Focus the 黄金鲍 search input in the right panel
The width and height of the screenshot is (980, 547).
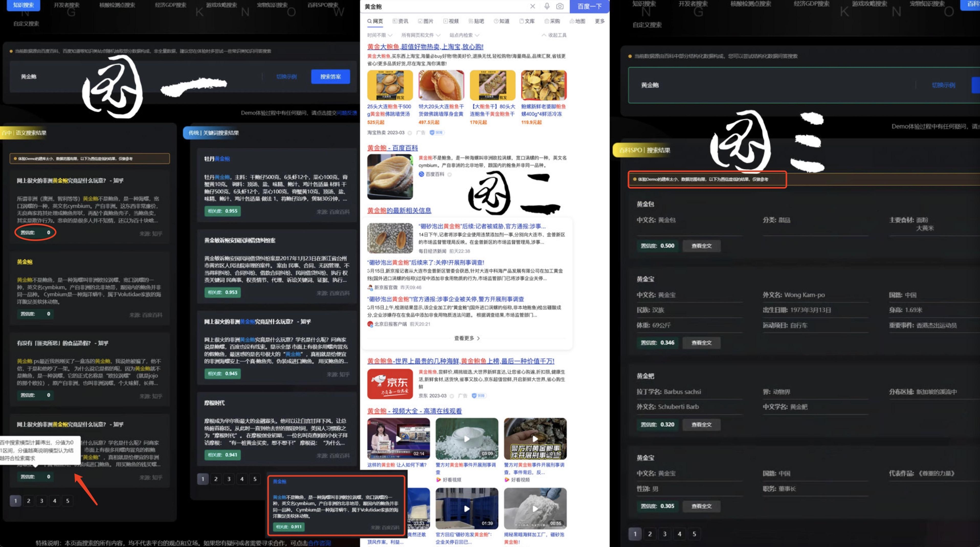(772, 85)
